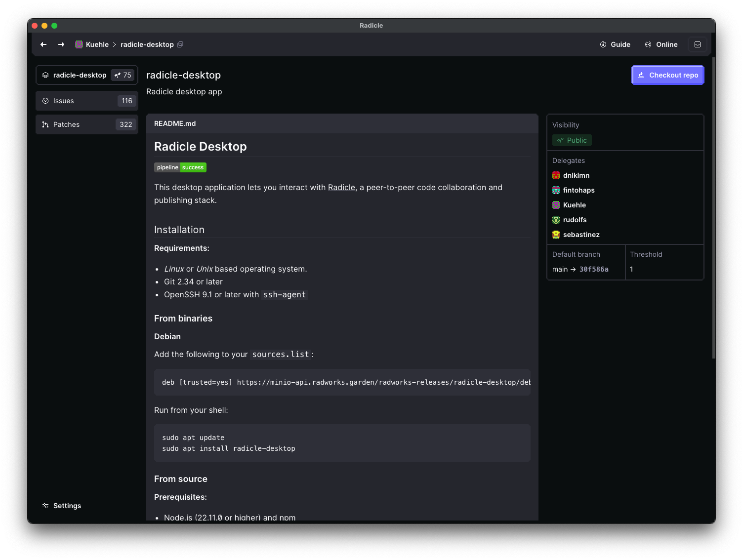
Task: Click the Radicle desktop app description
Action: 184,92
